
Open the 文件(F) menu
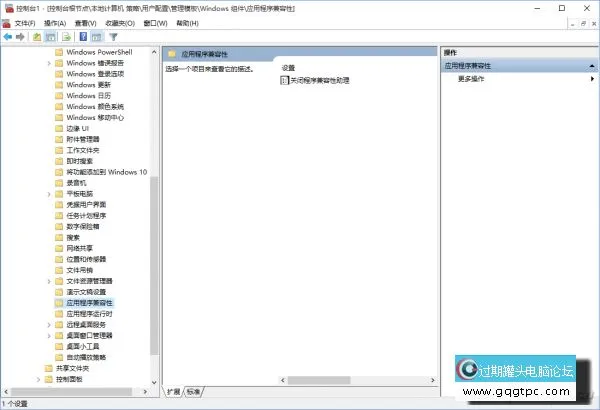tap(25, 23)
